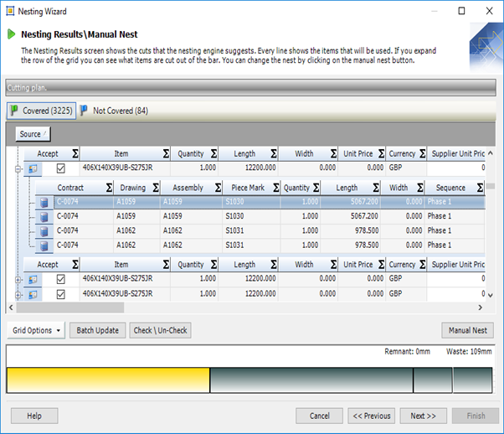
Task: Uncheck Accept for the first 406X140X39UB-S275JR row
Action: point(60,168)
